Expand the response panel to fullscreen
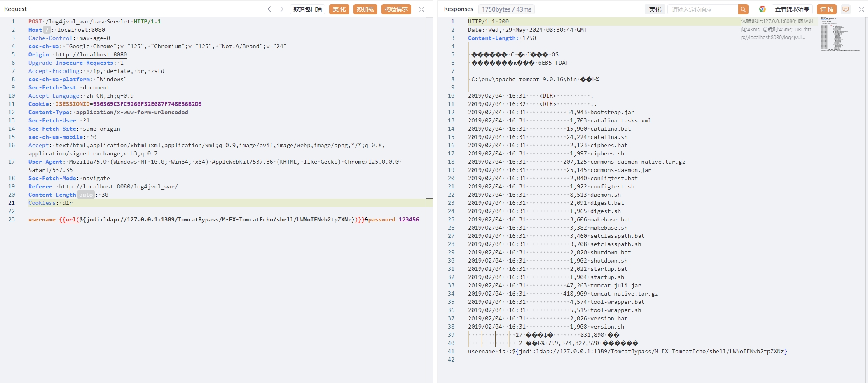Viewport: 868px width, 383px height. click(x=861, y=9)
